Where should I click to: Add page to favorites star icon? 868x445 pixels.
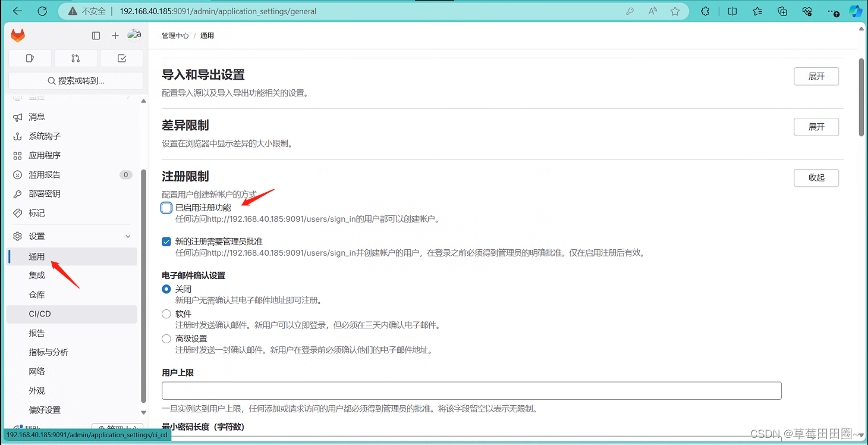tap(675, 11)
